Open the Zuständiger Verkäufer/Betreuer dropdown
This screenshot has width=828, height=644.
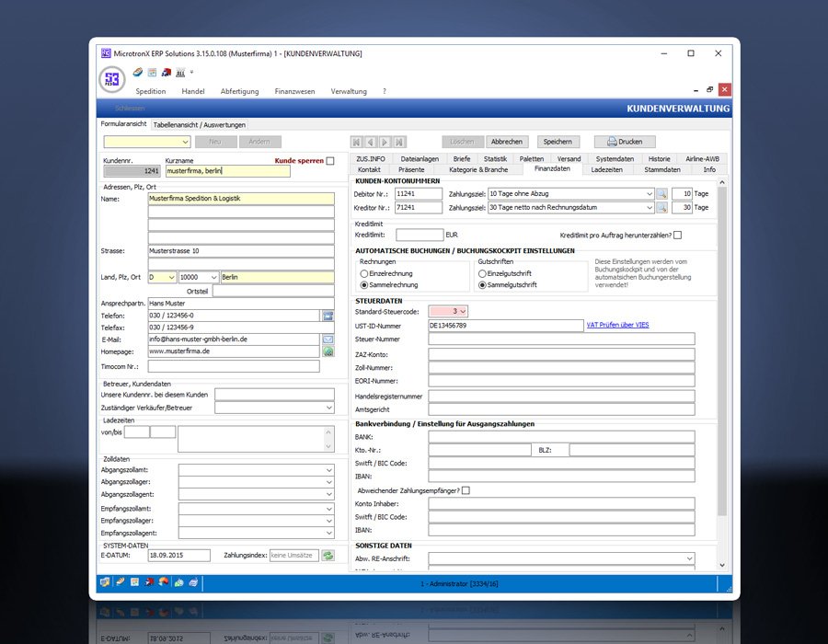pos(329,408)
